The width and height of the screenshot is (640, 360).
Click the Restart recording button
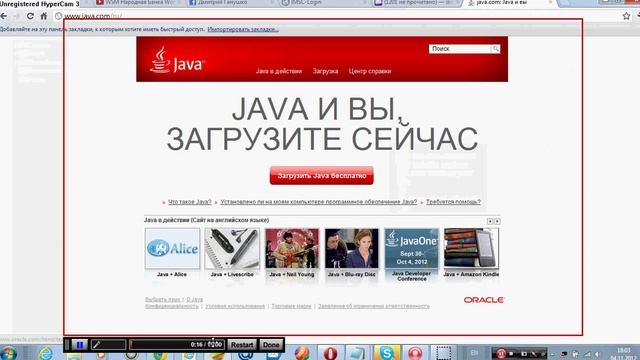242,345
